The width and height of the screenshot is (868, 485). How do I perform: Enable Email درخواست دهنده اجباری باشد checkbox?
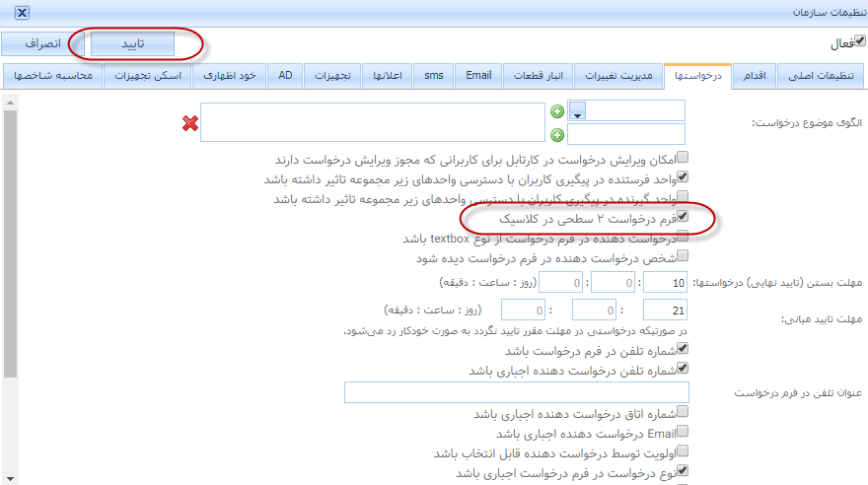682,433
